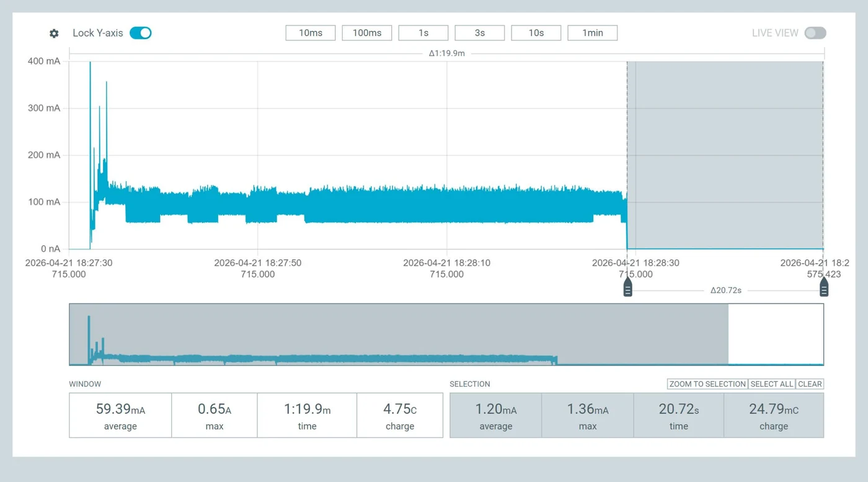This screenshot has width=868, height=482.
Task: Clear the current selection
Action: click(810, 384)
